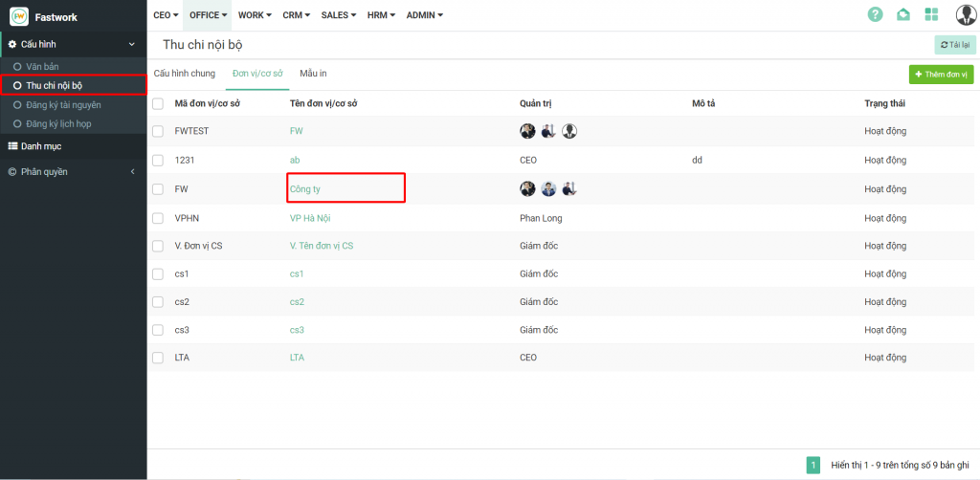Click the Danh mục list icon

tap(12, 146)
